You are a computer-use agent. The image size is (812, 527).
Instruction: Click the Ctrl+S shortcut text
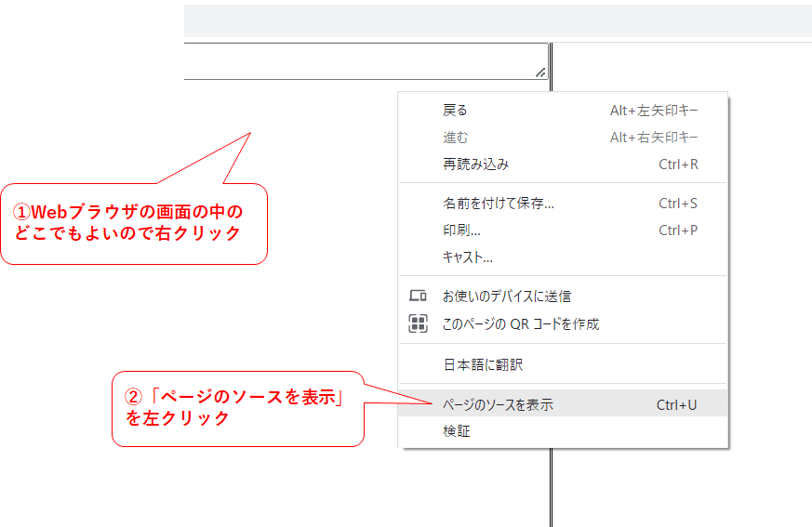click(x=678, y=204)
